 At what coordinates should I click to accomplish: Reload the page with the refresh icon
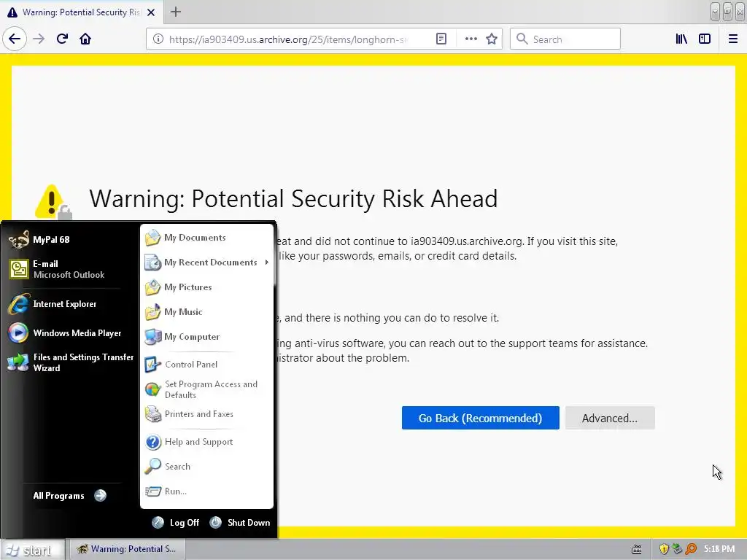coord(62,39)
